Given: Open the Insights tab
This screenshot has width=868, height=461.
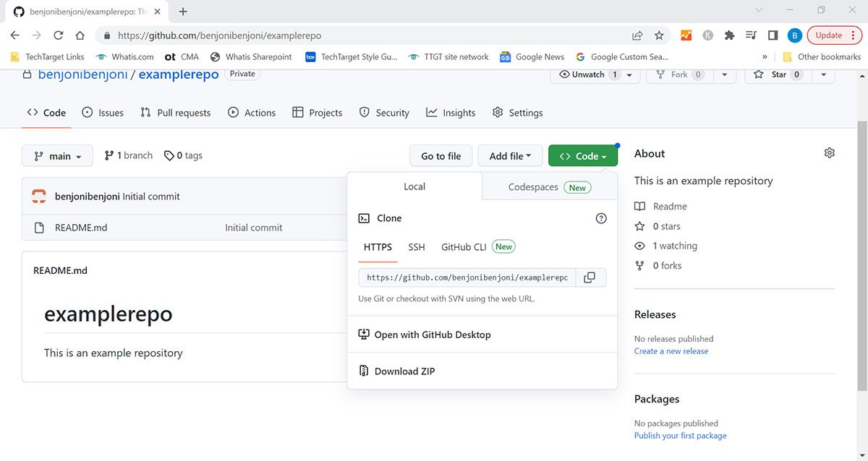Looking at the screenshot, I should [x=451, y=113].
